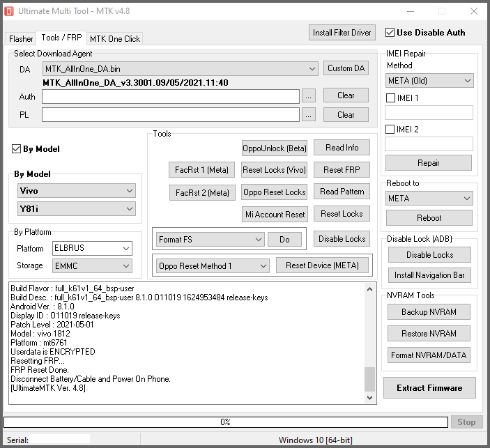Check the IMEI 1 checkbox
The width and height of the screenshot is (490, 448).
[x=390, y=98]
